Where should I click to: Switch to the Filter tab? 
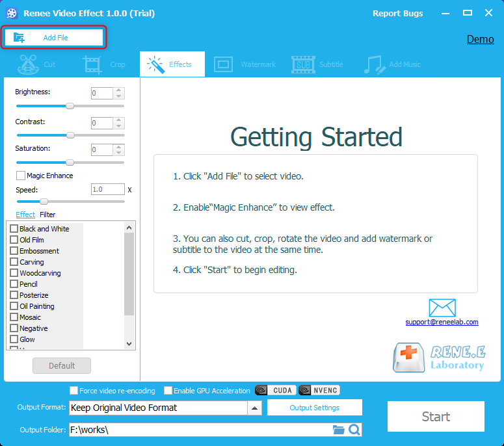[x=47, y=215]
